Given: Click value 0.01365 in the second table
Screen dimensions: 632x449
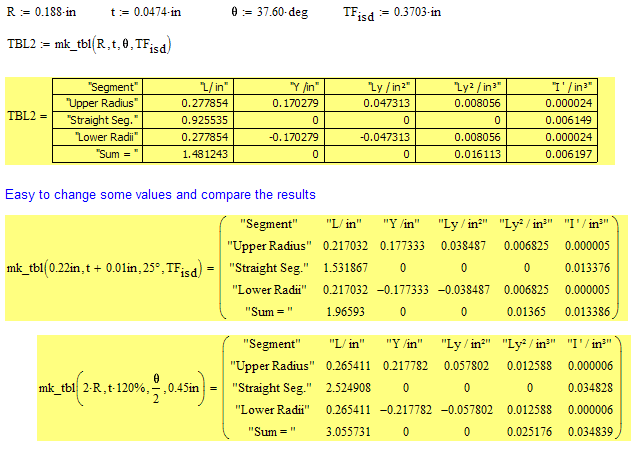Looking at the screenshot, I should pyautogui.click(x=526, y=312).
